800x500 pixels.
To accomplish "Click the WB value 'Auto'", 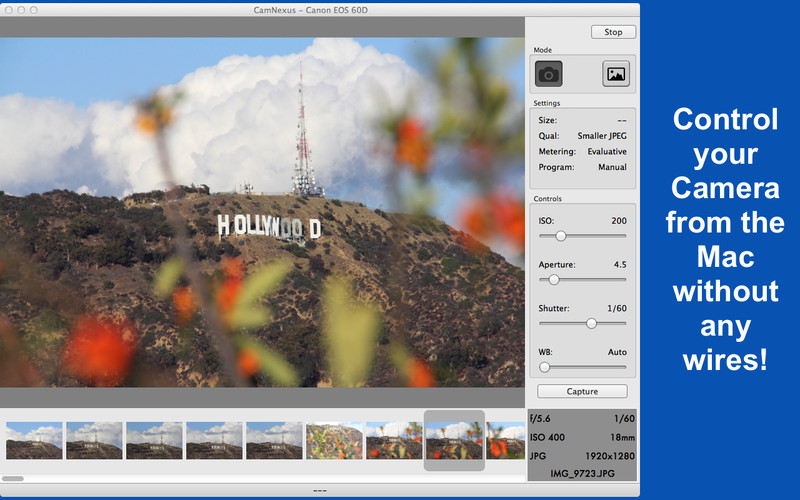I will click(617, 352).
